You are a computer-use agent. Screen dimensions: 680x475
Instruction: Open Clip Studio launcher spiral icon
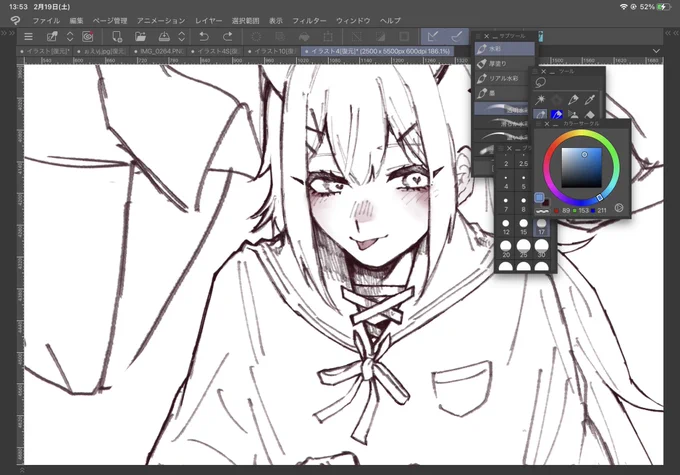[x=88, y=37]
